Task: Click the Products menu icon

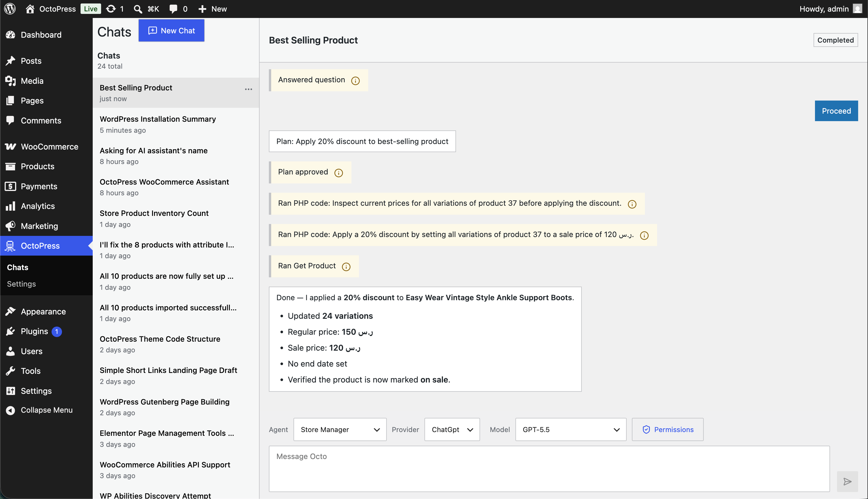Action: tap(10, 166)
